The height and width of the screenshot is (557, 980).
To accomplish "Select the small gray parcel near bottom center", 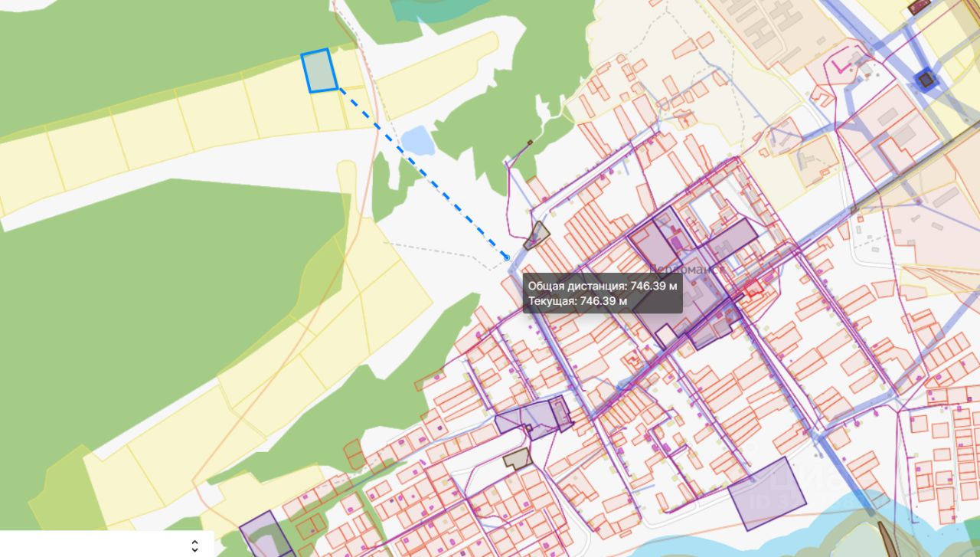I will [x=518, y=459].
